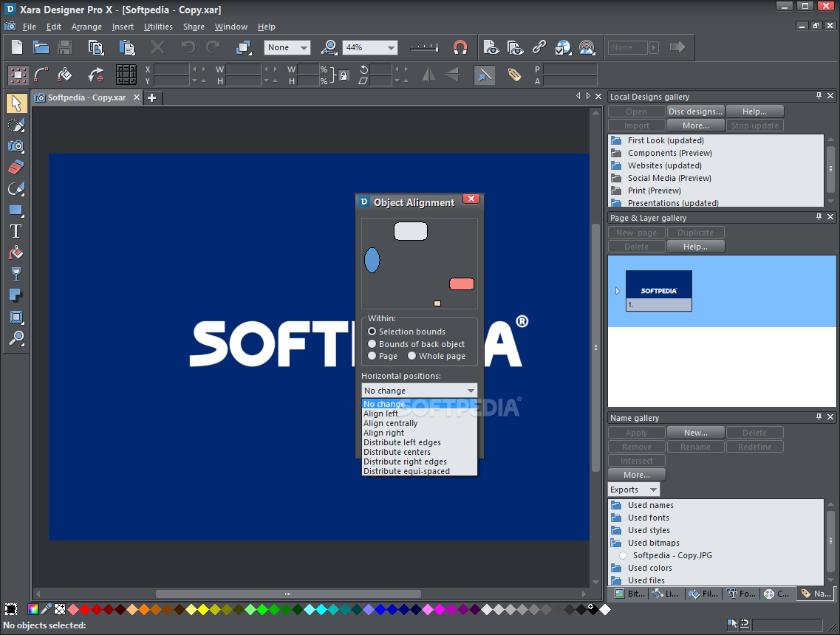Expand the page 1 triangle in layer gallery
840x635 pixels.
[617, 291]
